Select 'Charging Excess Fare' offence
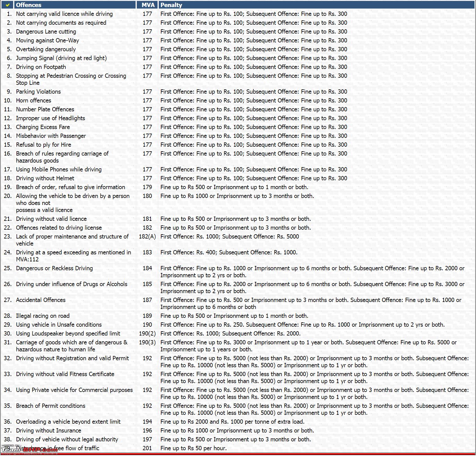The width and height of the screenshot is (476, 456). (x=43, y=127)
